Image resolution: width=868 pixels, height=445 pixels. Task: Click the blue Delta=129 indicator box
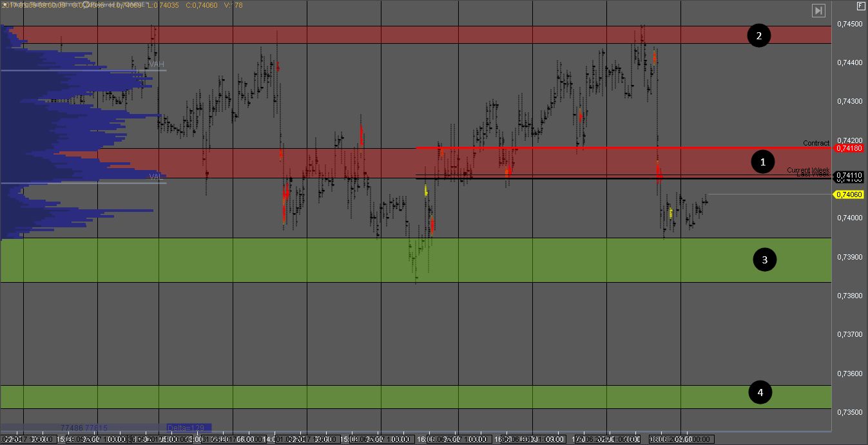pos(188,428)
